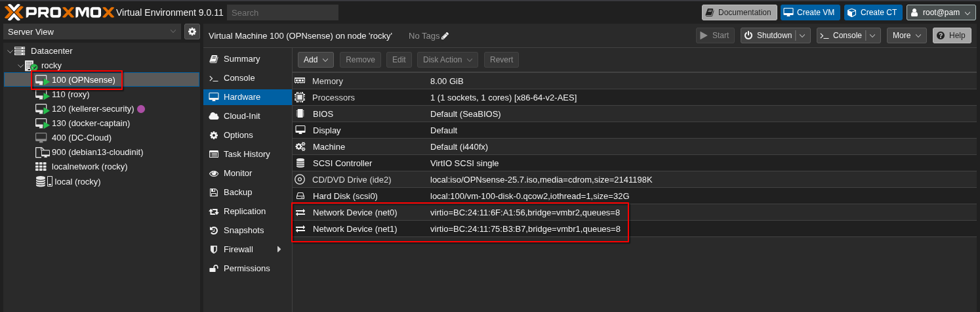Open the localnetwork (rocky) entry
This screenshot has width=980, height=312.
click(89, 167)
